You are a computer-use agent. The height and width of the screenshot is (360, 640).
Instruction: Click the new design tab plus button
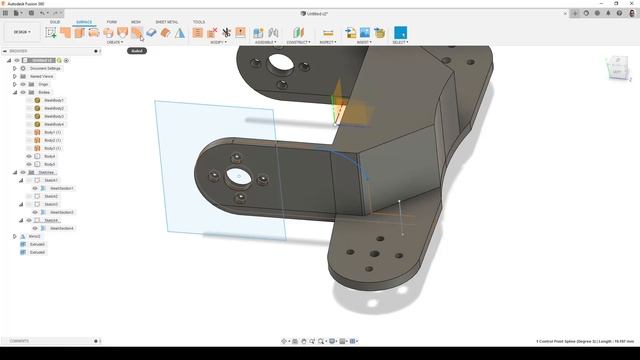(575, 13)
